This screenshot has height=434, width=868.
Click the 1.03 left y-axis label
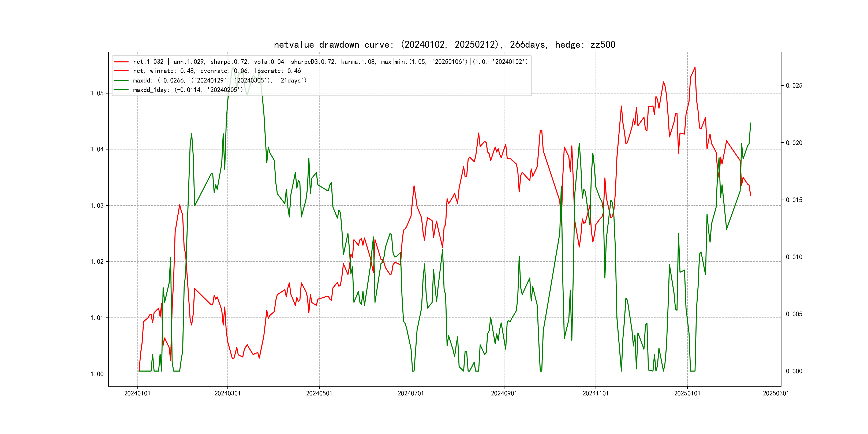point(97,205)
